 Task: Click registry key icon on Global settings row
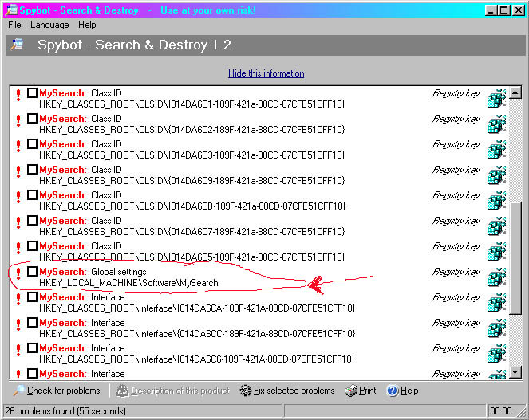[x=496, y=277]
